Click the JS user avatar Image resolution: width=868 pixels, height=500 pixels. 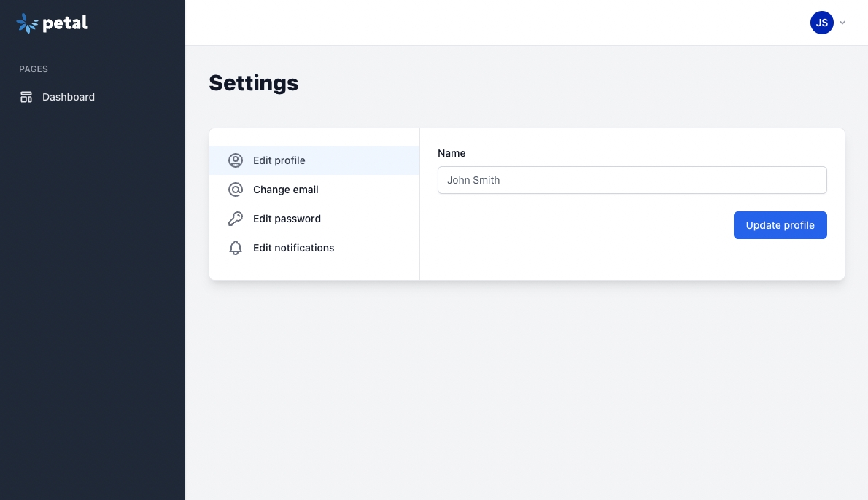821,23
